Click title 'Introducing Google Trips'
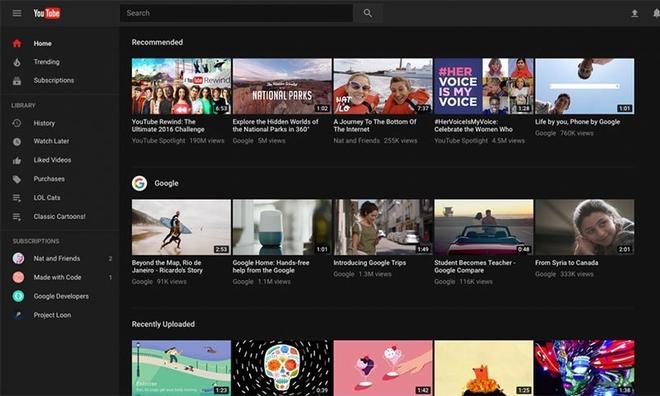 pyautogui.click(x=370, y=263)
